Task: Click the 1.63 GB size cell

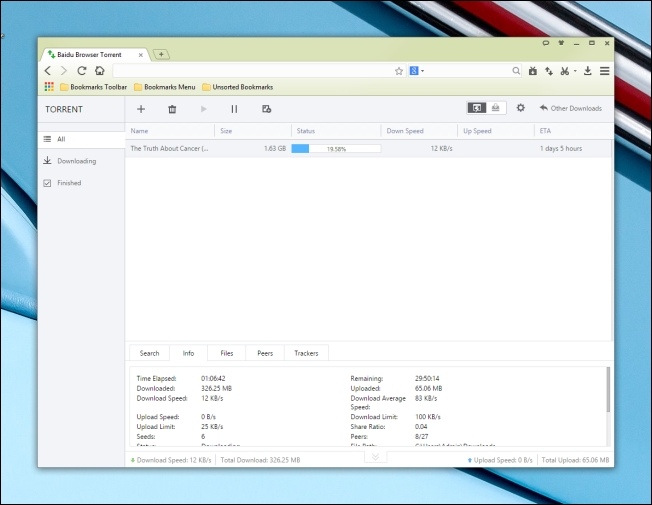Action: [x=275, y=149]
